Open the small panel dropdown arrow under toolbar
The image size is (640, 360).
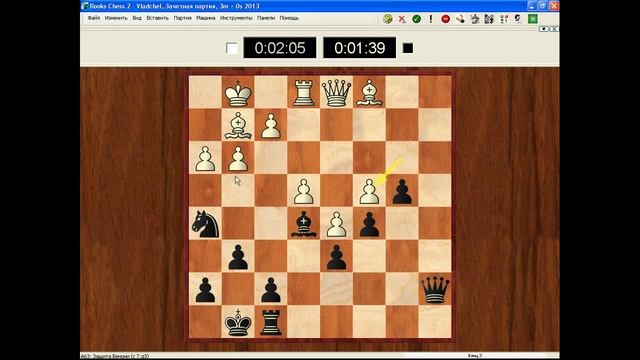pyautogui.click(x=544, y=29)
